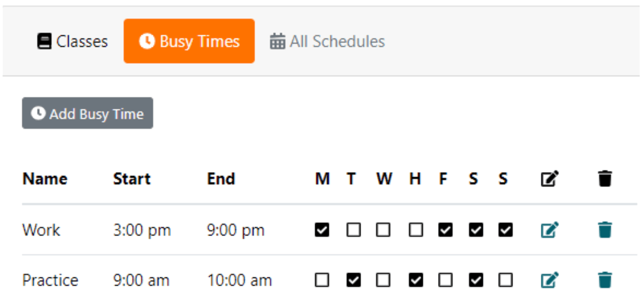Click the edit pencil icon for Practice
The height and width of the screenshot is (302, 644).
[x=550, y=280]
